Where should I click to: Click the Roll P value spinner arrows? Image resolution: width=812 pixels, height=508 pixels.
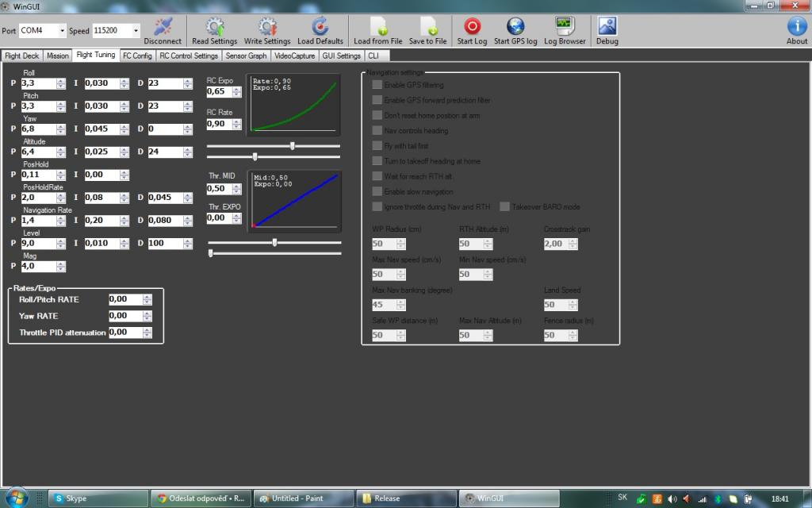pyautogui.click(x=61, y=83)
